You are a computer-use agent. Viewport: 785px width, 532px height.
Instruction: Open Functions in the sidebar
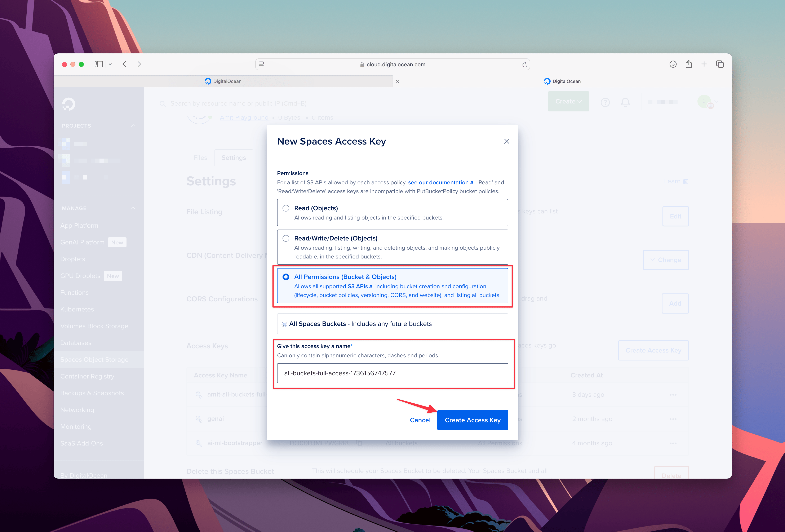tap(74, 293)
